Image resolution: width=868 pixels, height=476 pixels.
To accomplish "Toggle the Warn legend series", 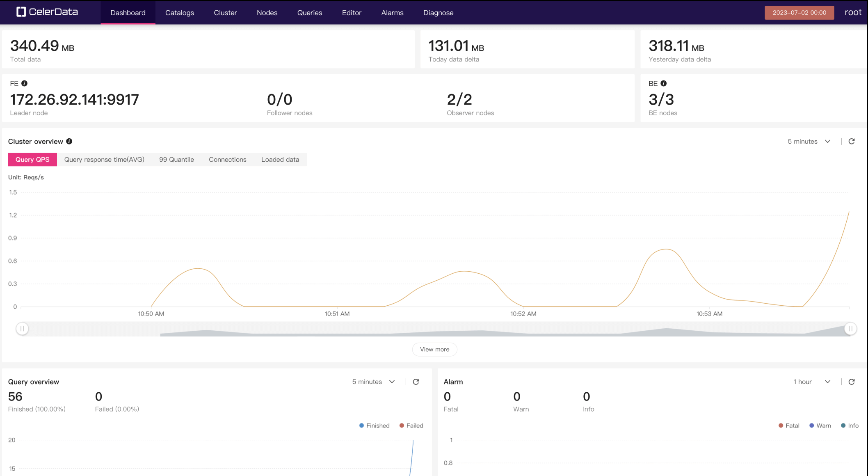I will pos(820,426).
